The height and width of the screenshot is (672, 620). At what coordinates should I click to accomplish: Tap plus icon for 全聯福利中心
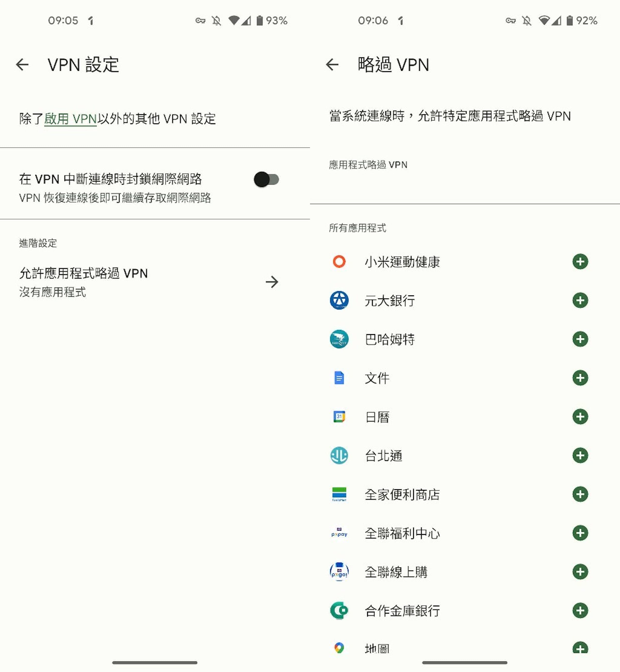pos(580,533)
